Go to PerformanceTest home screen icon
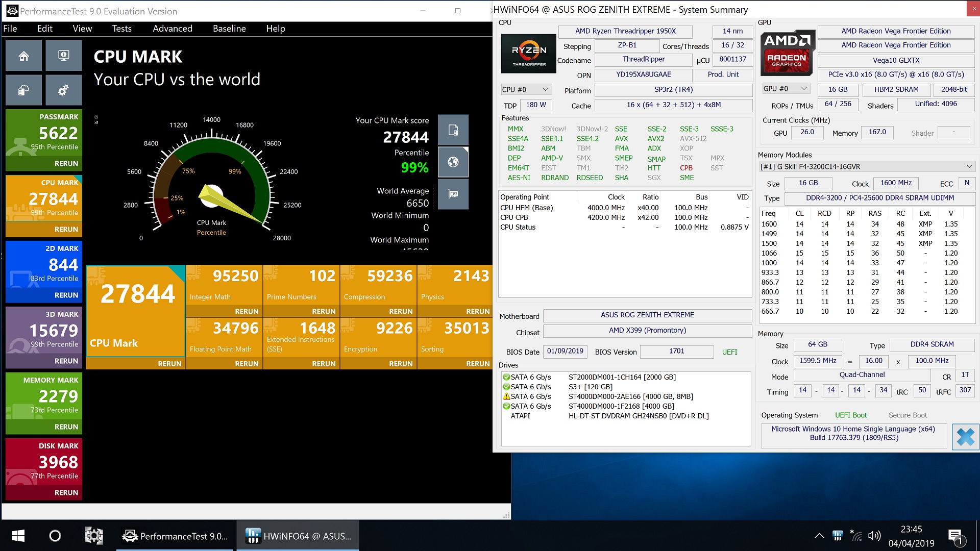980x551 pixels. click(x=24, y=56)
